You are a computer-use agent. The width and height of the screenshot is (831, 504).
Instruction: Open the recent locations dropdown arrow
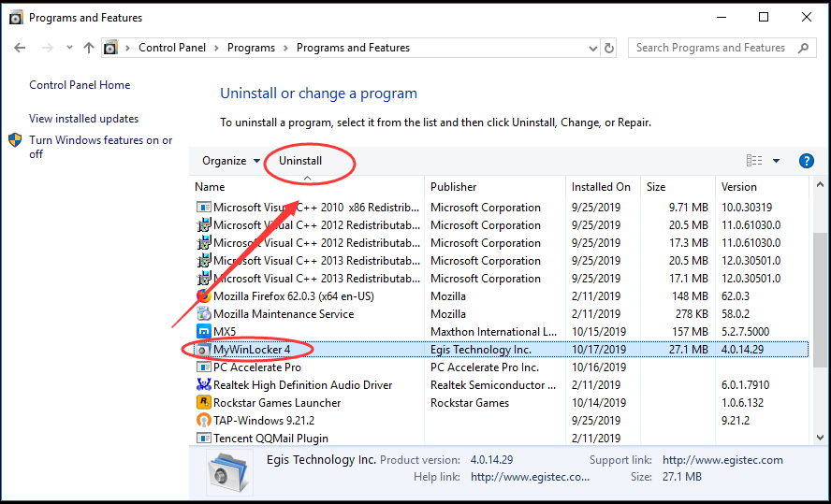click(69, 48)
